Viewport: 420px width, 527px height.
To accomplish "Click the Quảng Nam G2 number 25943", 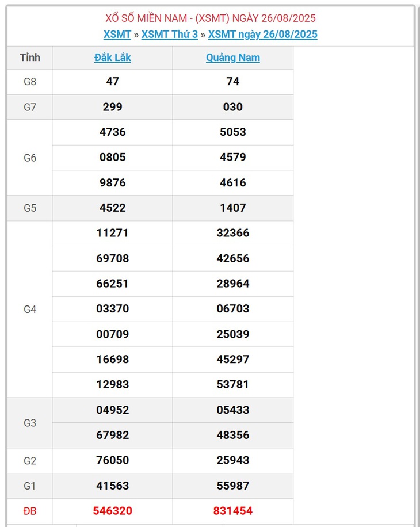I will [233, 460].
